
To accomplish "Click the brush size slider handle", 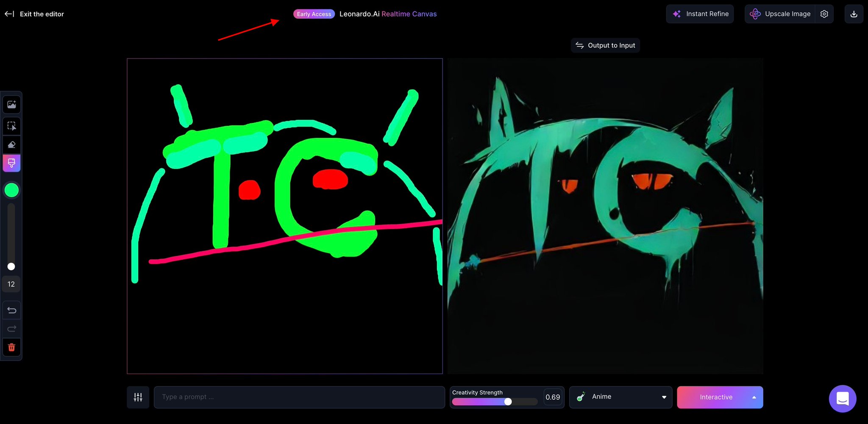I will point(11,266).
